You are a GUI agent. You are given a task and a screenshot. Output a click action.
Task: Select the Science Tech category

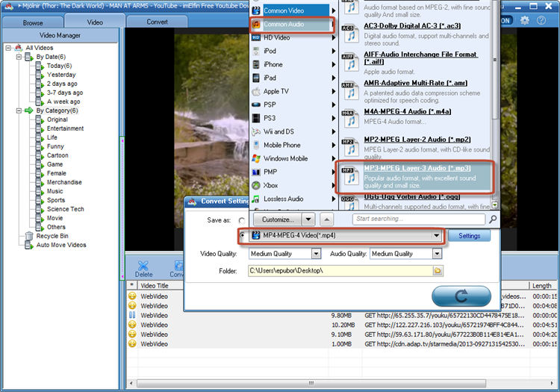(66, 209)
